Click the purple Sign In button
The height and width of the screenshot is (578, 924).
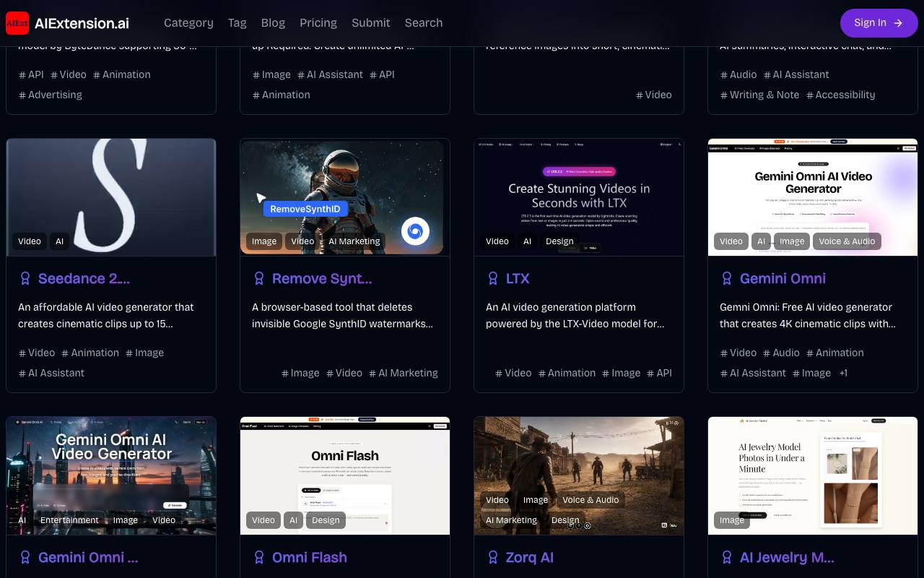(x=879, y=23)
